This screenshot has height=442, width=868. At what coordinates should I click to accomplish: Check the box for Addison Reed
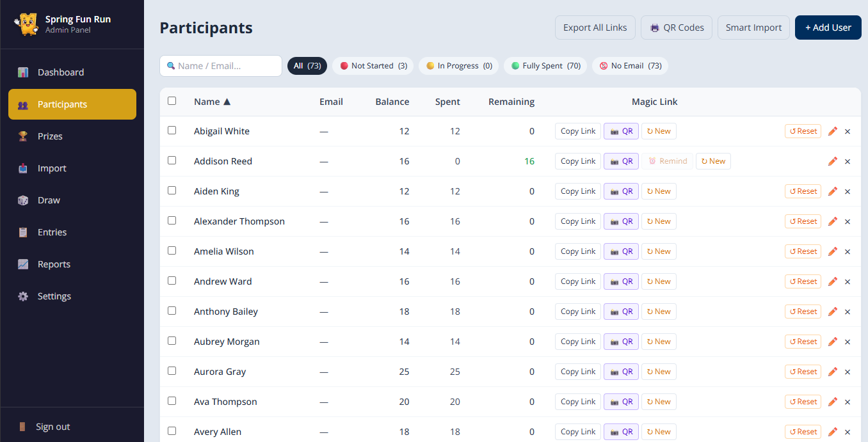(x=172, y=161)
